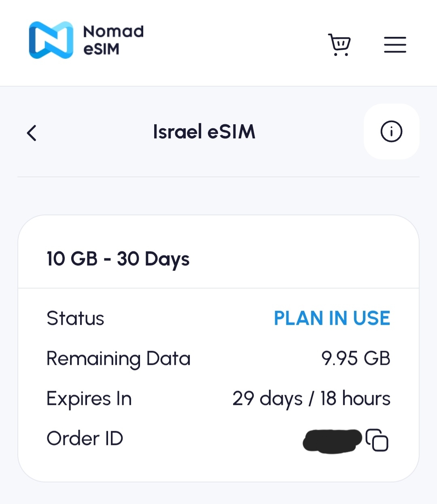437x504 pixels.
Task: Select the 10 GB - 30 Days header
Action: tap(118, 259)
